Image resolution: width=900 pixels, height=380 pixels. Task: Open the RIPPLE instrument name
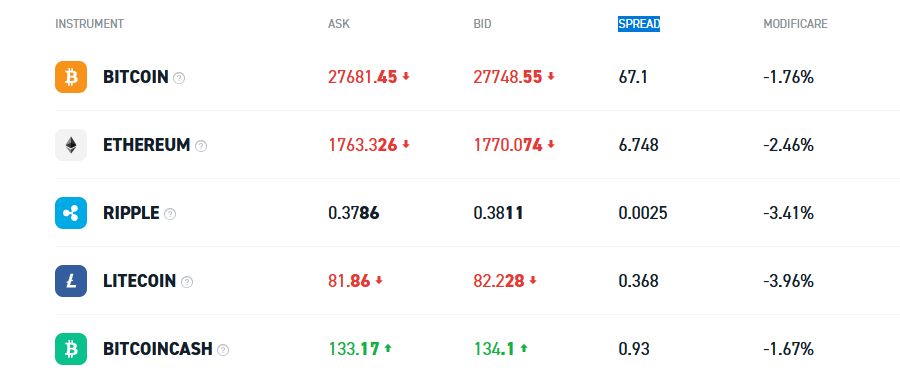pyautogui.click(x=131, y=213)
